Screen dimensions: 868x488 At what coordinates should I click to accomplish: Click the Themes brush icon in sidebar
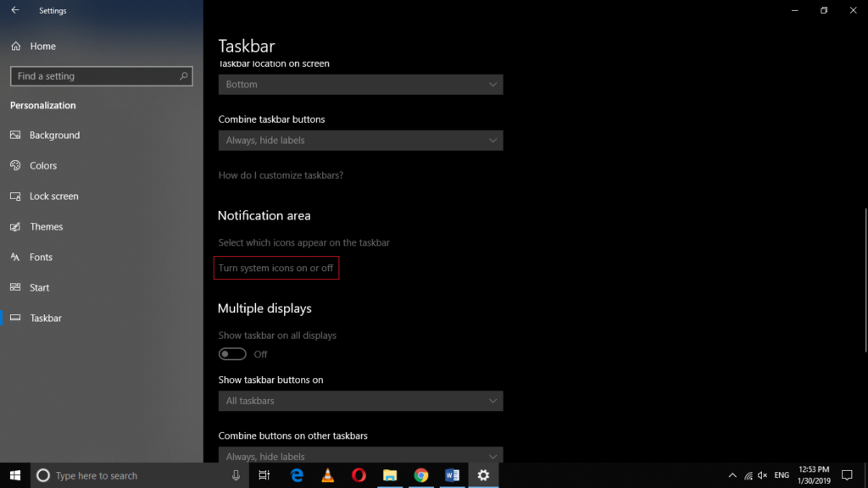pos(15,226)
